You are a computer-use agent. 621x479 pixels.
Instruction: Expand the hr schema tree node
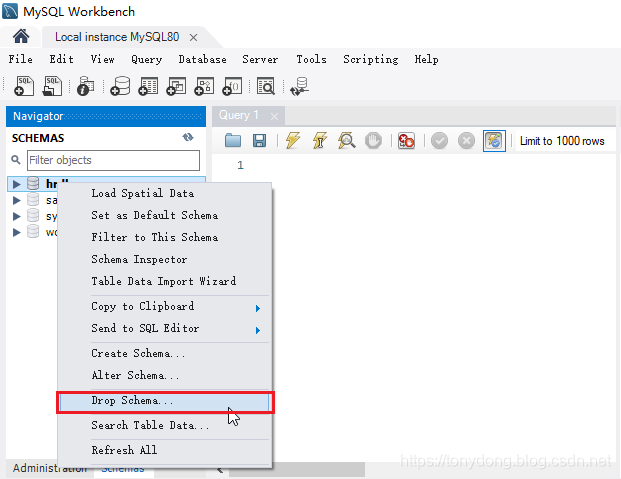(16, 184)
